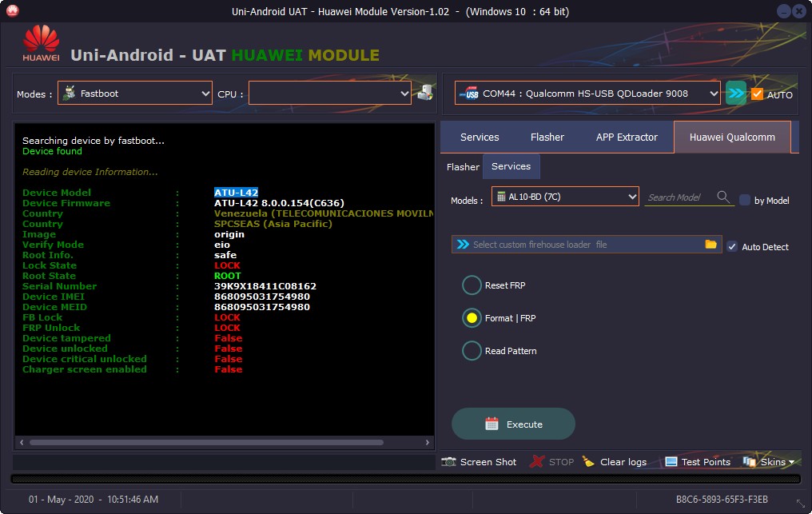Click the firmware text ATU-L42 8.0.0.154(C636)
The width and height of the screenshot is (812, 514).
(279, 202)
